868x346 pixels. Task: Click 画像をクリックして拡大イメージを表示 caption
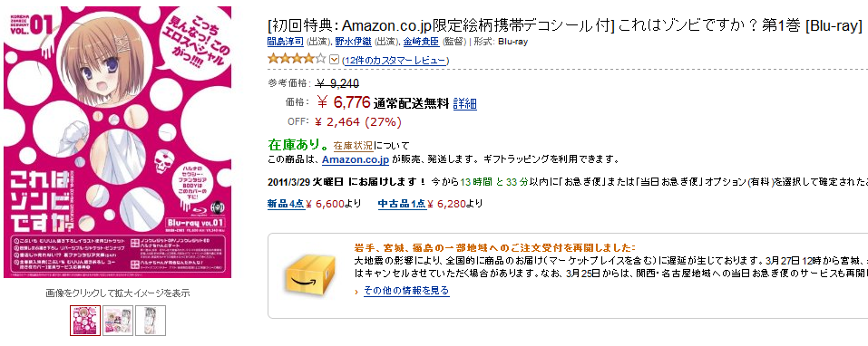coord(118,293)
